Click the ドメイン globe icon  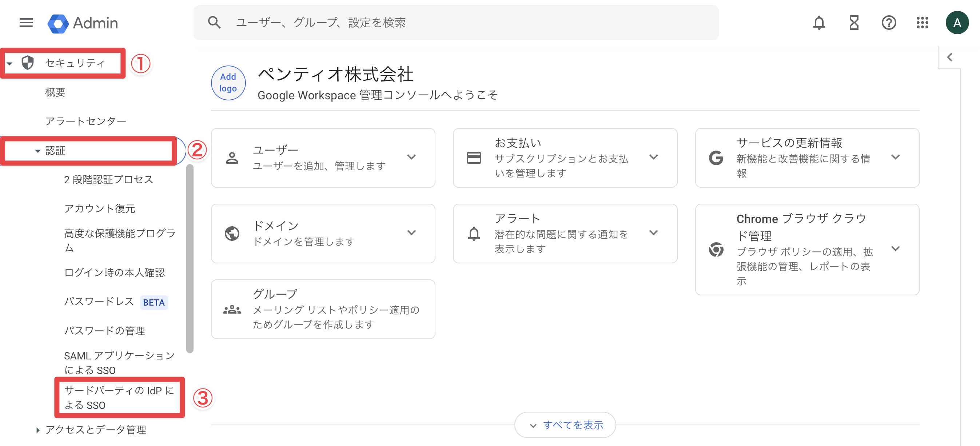tap(232, 233)
